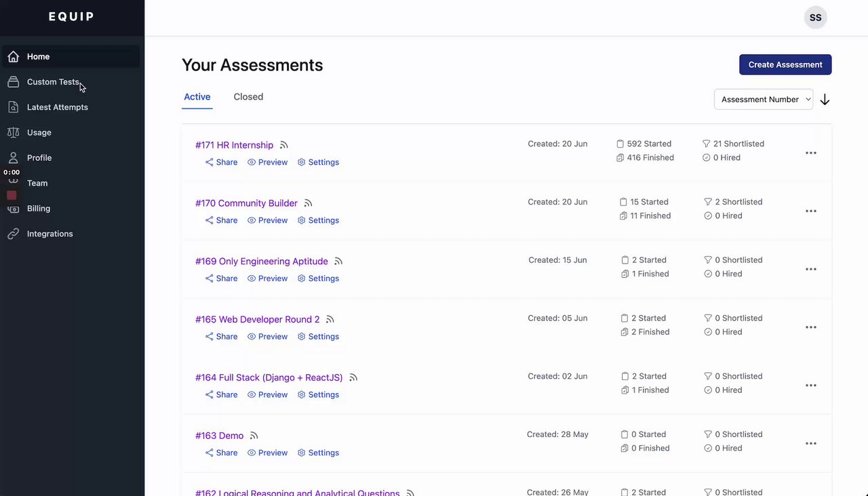Image resolution: width=868 pixels, height=496 pixels.
Task: Select the Active tab
Action: point(197,97)
